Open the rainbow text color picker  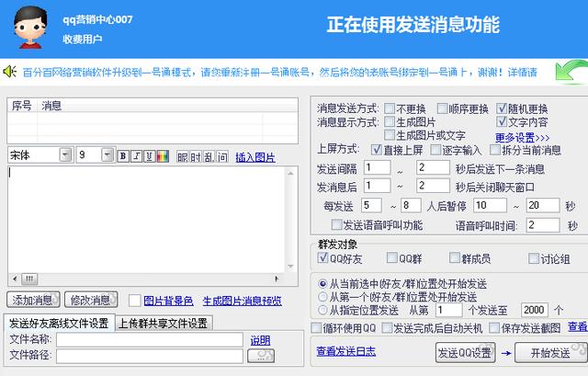[162, 156]
